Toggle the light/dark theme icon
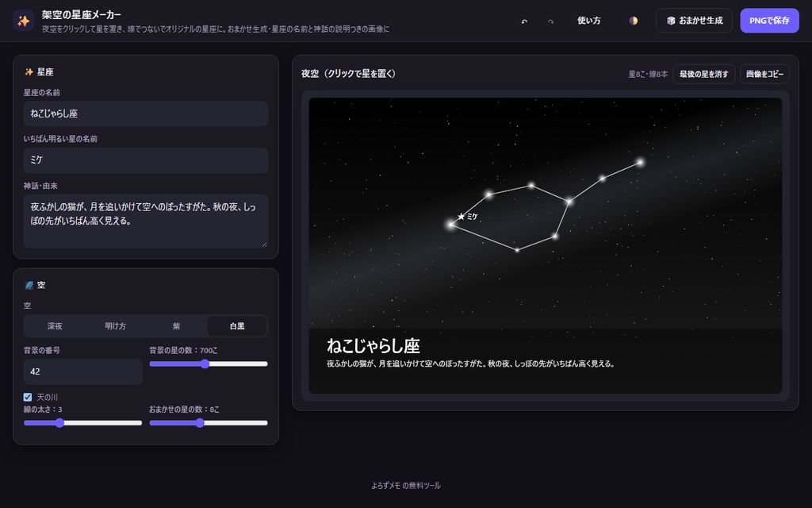The height and width of the screenshot is (508, 812). tap(634, 21)
